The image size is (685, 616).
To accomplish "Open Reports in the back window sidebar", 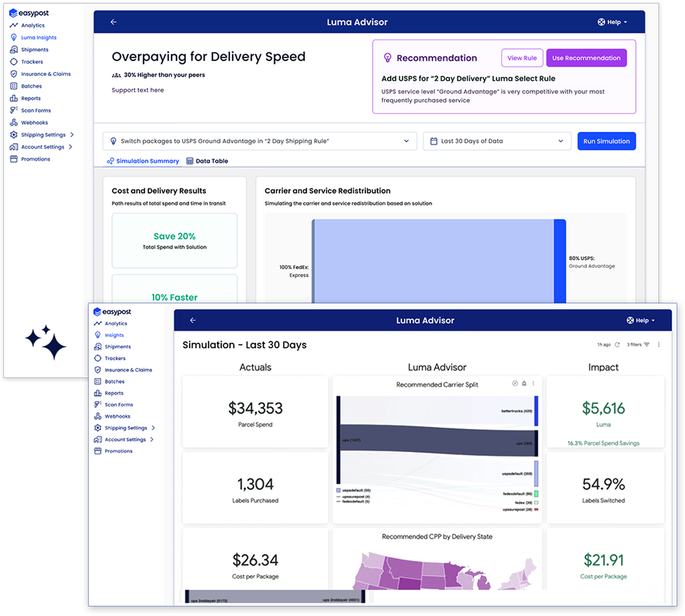I will coord(25,98).
